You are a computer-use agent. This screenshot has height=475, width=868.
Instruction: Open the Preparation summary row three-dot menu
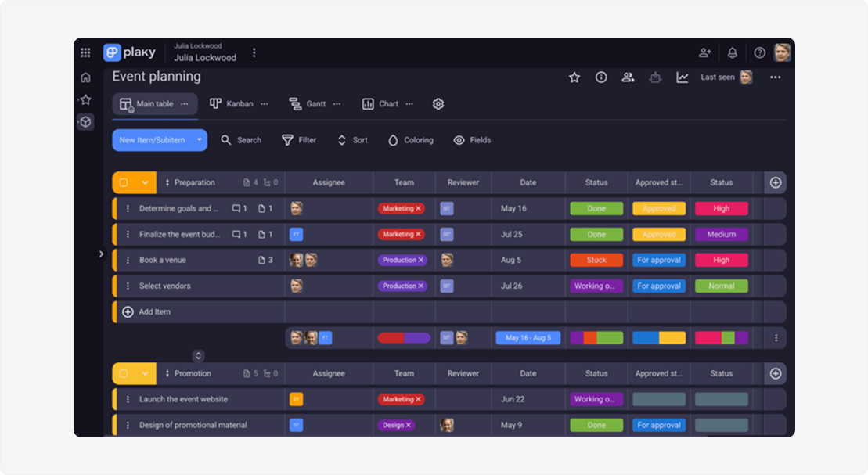[776, 338]
